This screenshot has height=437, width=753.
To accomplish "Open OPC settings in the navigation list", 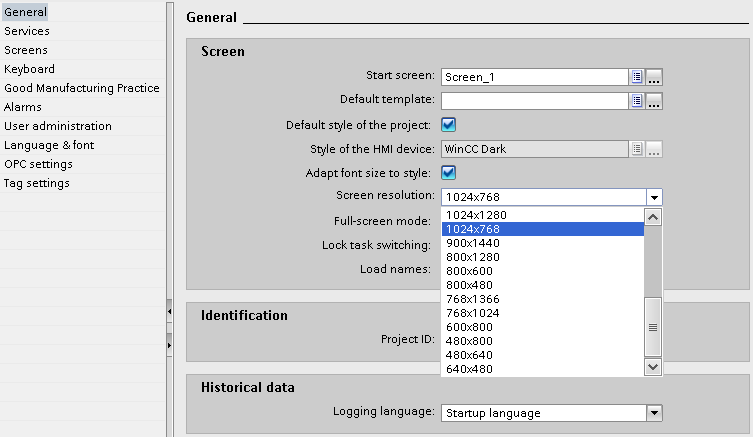I will pyautogui.click(x=38, y=164).
